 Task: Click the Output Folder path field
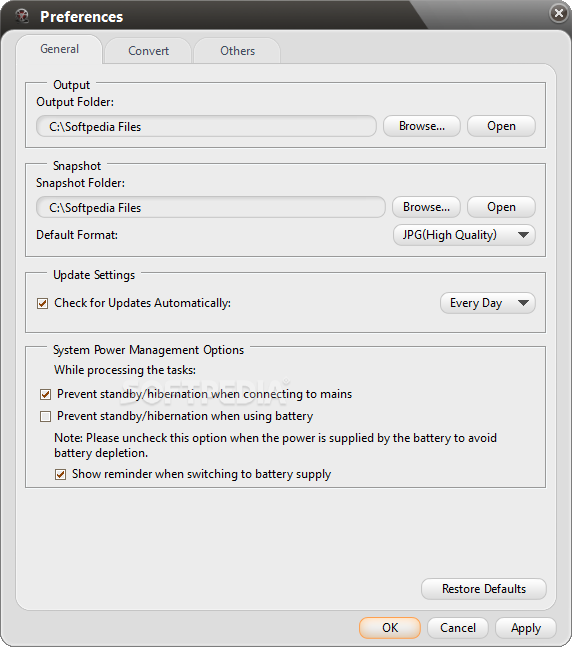(x=206, y=126)
